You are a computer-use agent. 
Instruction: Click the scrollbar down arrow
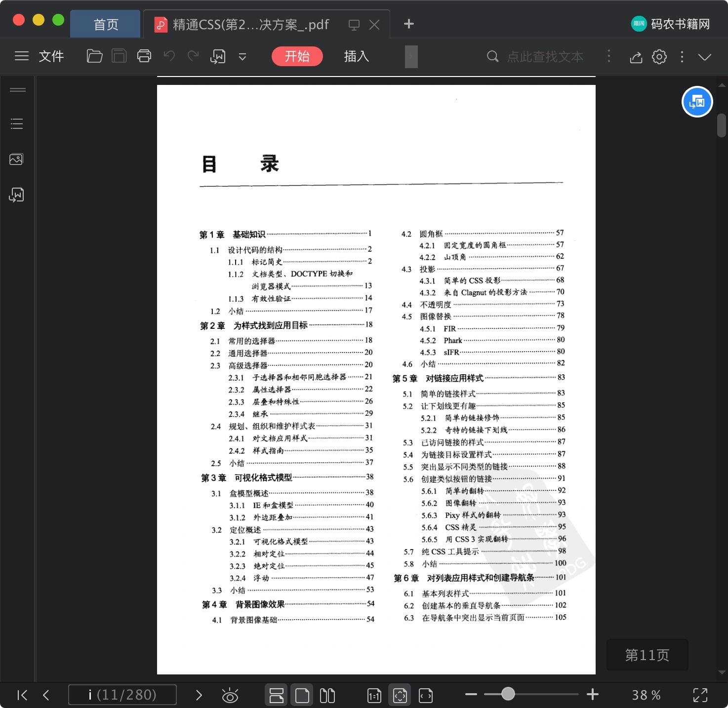pyautogui.click(x=722, y=672)
